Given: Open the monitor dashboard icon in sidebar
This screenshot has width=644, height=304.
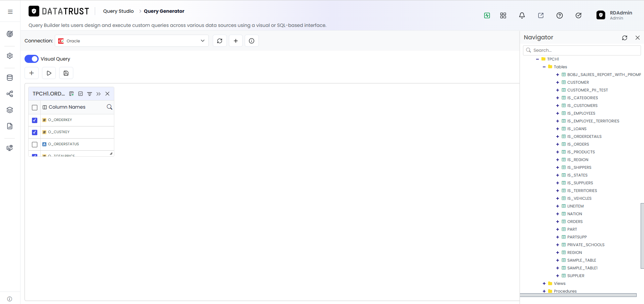Looking at the screenshot, I should (x=10, y=148).
